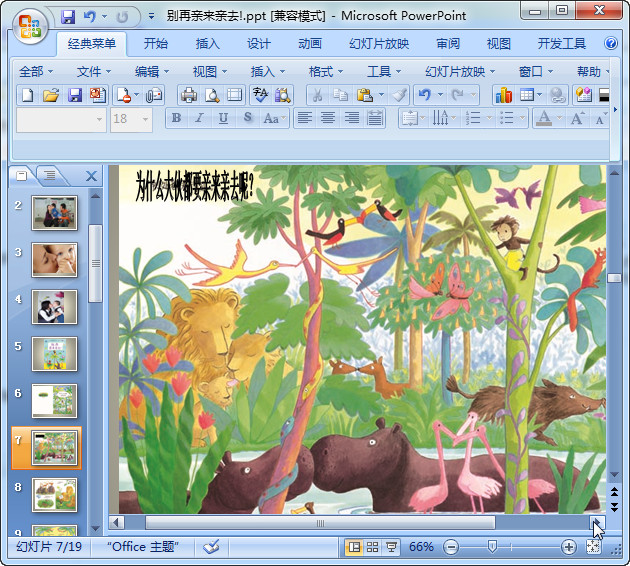
Task: Switch to Slide Sorter view
Action: 372,547
